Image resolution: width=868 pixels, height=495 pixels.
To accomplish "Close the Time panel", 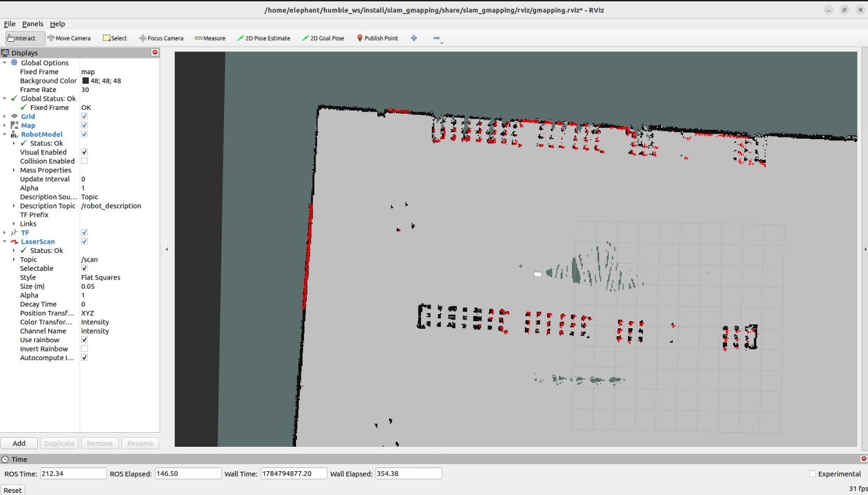I will 864,459.
